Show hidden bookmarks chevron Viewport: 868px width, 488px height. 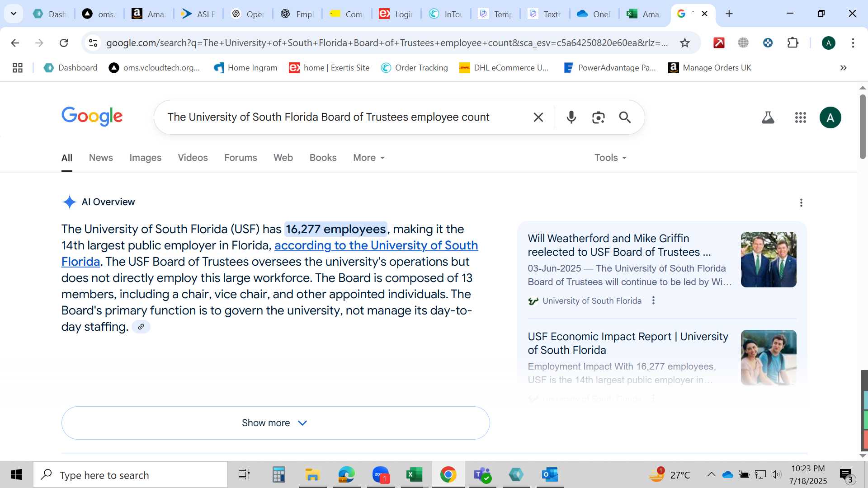(843, 68)
